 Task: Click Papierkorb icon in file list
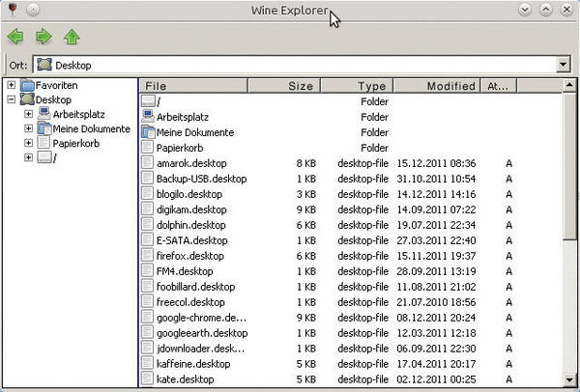(147, 148)
